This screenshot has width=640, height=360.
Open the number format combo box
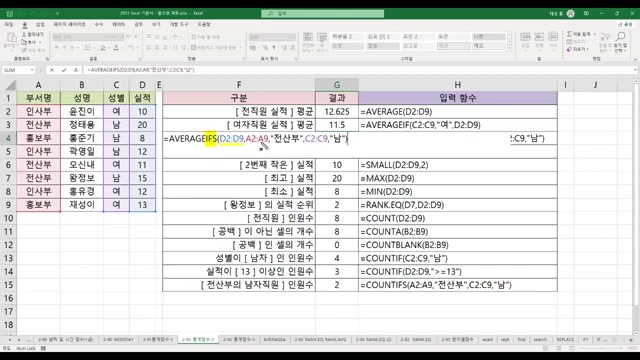tap(272, 37)
